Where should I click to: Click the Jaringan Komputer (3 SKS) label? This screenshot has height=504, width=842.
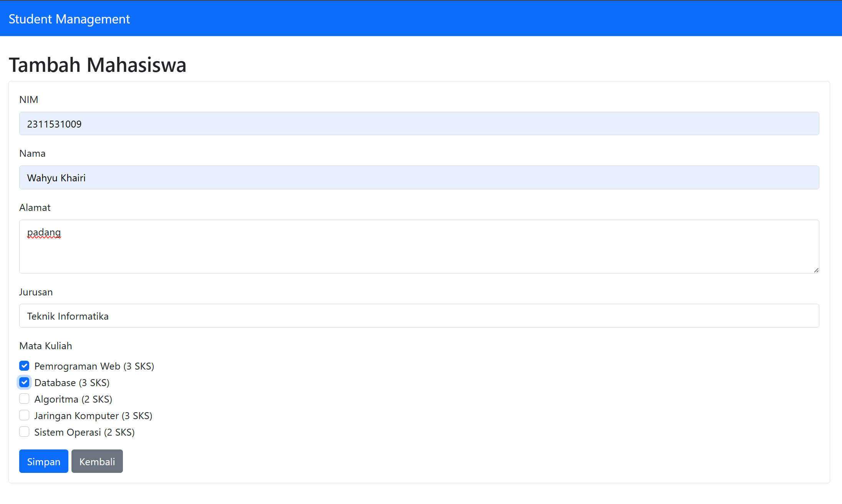93,416
